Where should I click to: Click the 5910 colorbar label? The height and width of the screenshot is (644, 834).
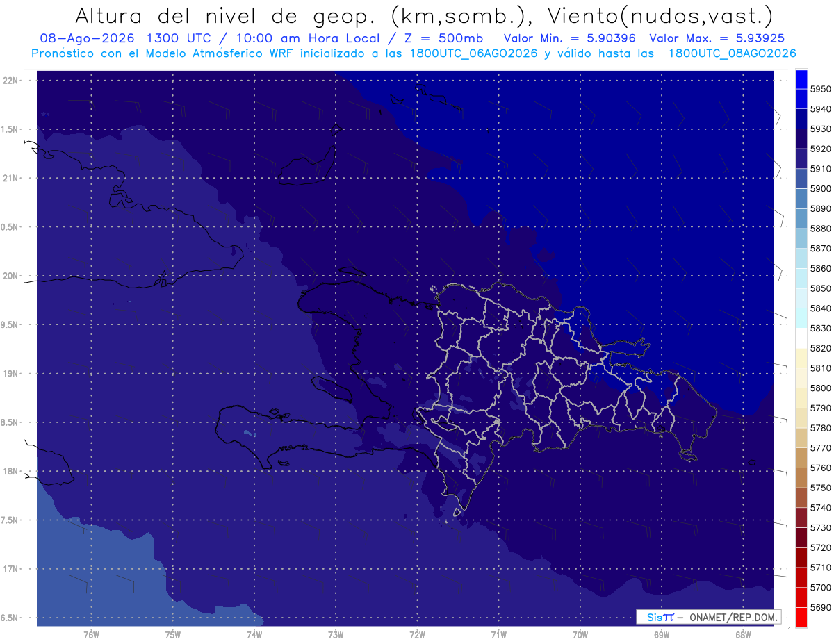coord(820,169)
